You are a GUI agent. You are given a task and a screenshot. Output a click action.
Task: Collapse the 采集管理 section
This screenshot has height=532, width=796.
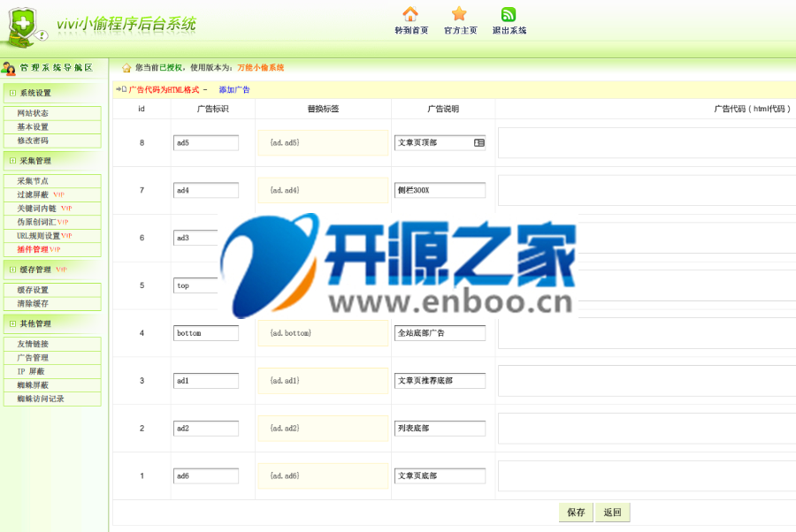(x=12, y=161)
